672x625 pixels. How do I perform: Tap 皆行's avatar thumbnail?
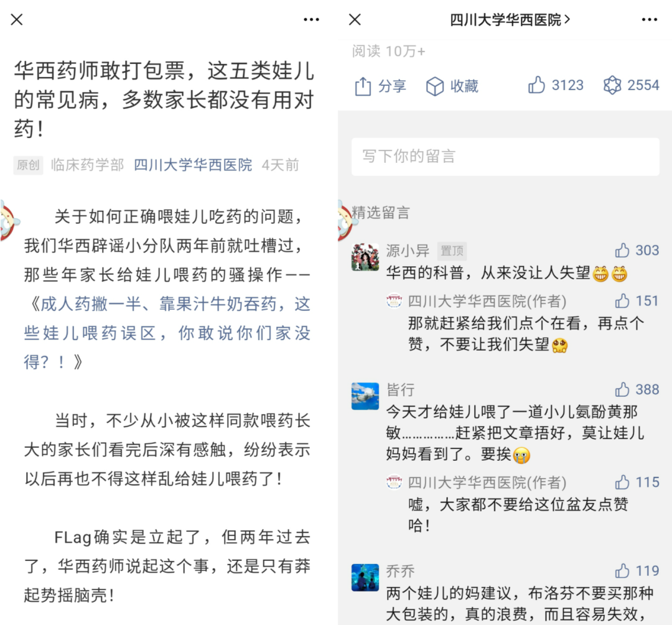(365, 396)
